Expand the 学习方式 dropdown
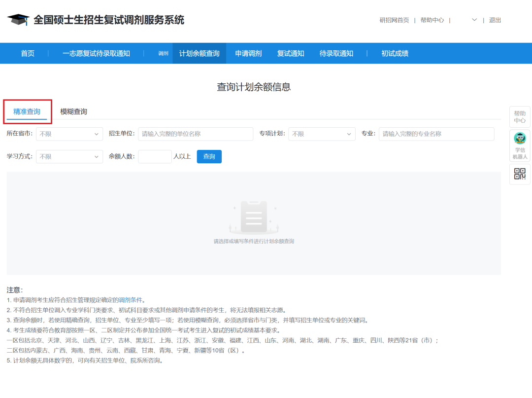 click(69, 156)
